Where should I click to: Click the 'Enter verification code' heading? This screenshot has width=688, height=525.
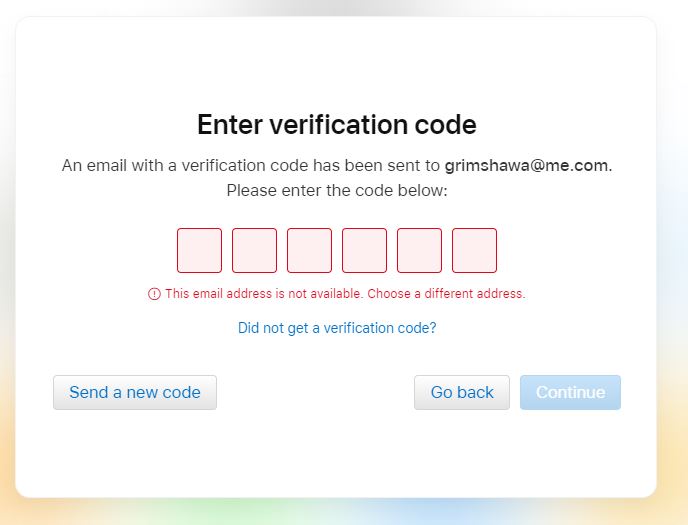337,125
